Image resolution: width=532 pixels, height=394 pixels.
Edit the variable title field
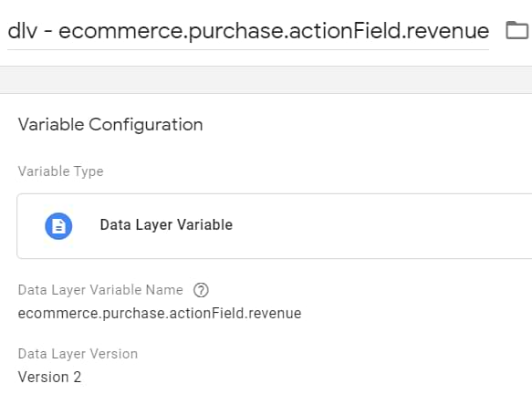coord(248,31)
